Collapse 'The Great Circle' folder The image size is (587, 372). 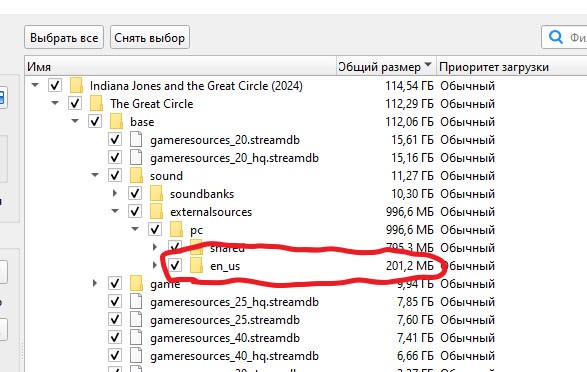(55, 103)
